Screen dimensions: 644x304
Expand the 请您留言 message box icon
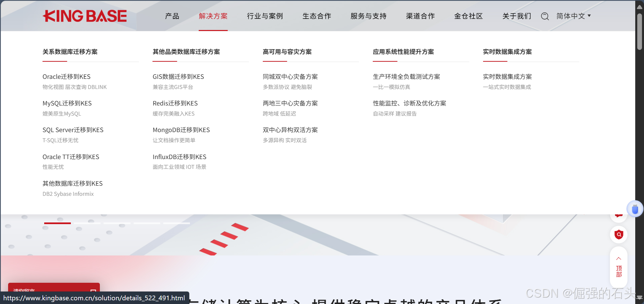click(x=93, y=290)
